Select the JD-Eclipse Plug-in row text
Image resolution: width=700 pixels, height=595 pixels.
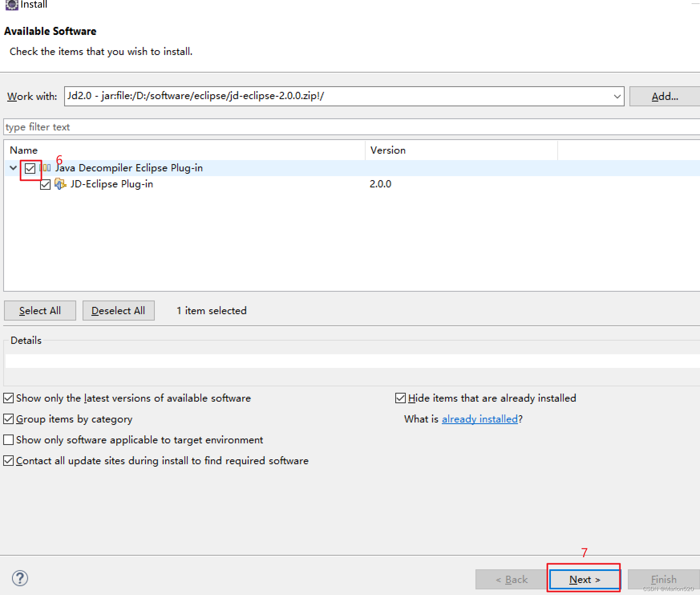point(112,184)
